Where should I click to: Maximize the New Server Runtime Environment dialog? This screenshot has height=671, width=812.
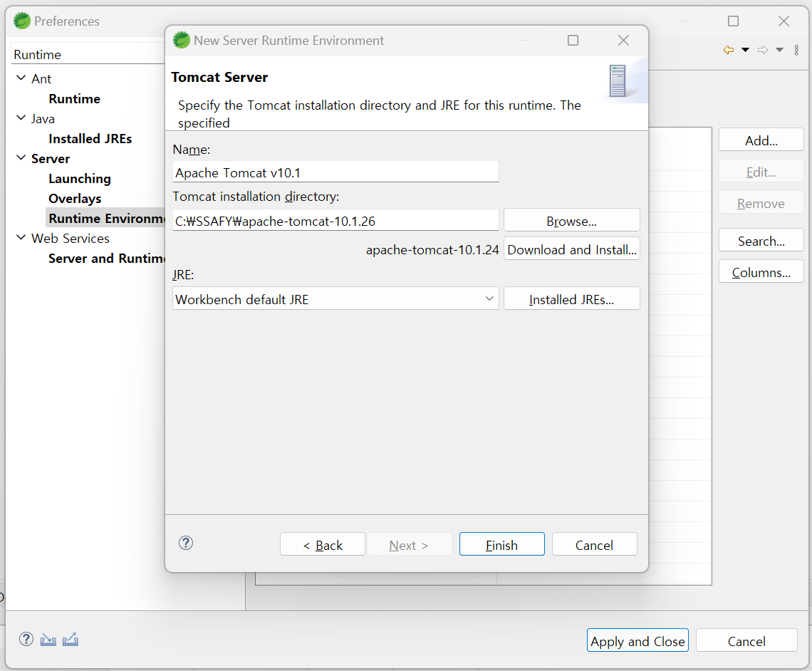pyautogui.click(x=573, y=41)
